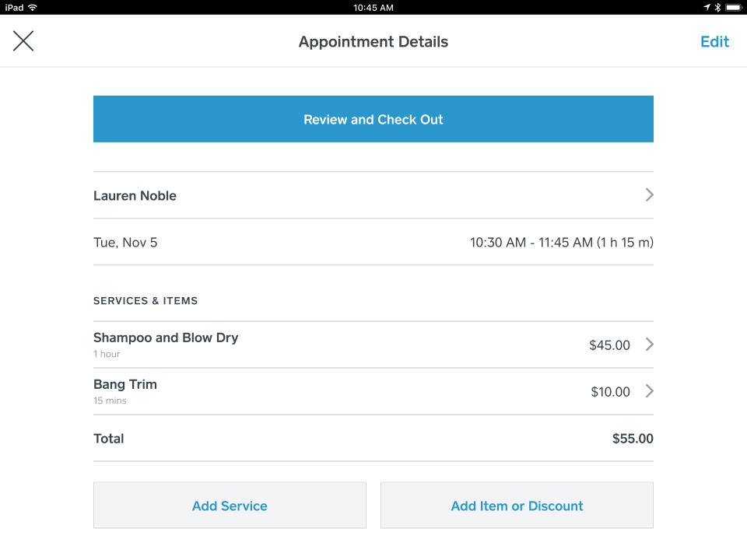Tap the location arrow icon in the status bar

(x=707, y=7)
